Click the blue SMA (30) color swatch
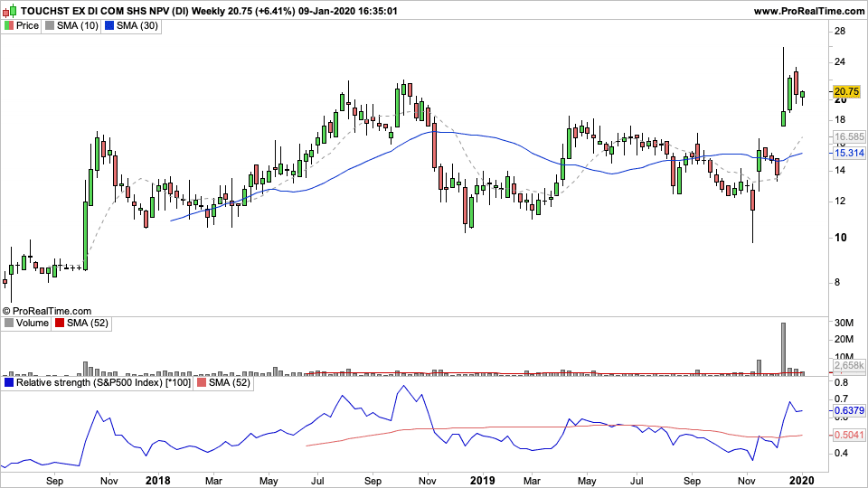Viewport: 868px width, 488px height. [109, 25]
